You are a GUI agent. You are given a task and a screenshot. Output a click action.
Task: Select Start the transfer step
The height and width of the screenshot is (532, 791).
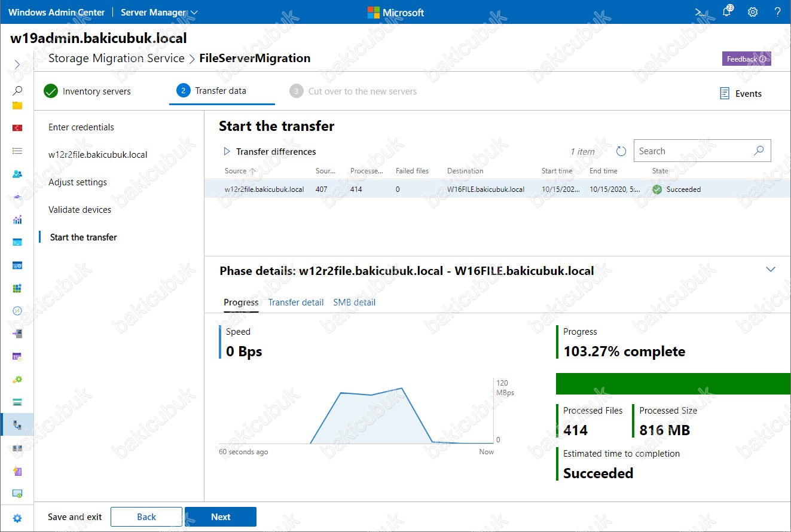[x=84, y=237]
